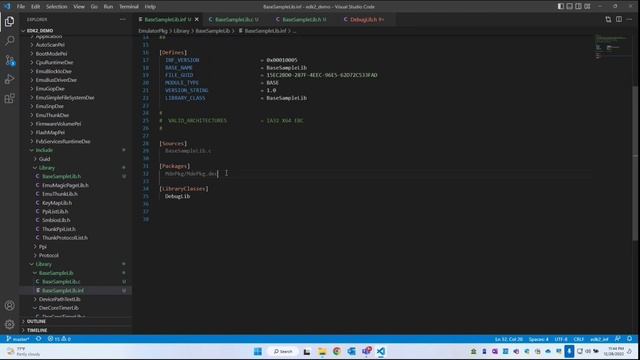Open the Help menu

click(150, 7)
